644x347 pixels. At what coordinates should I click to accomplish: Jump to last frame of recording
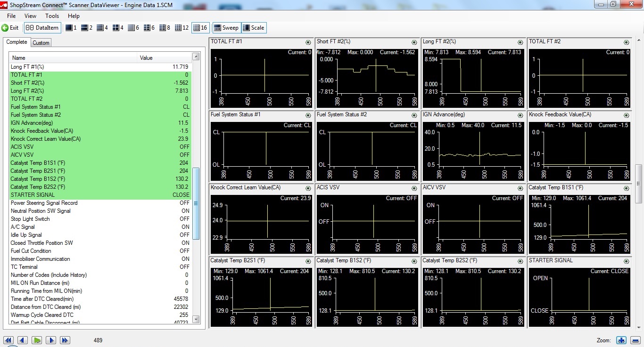point(65,340)
